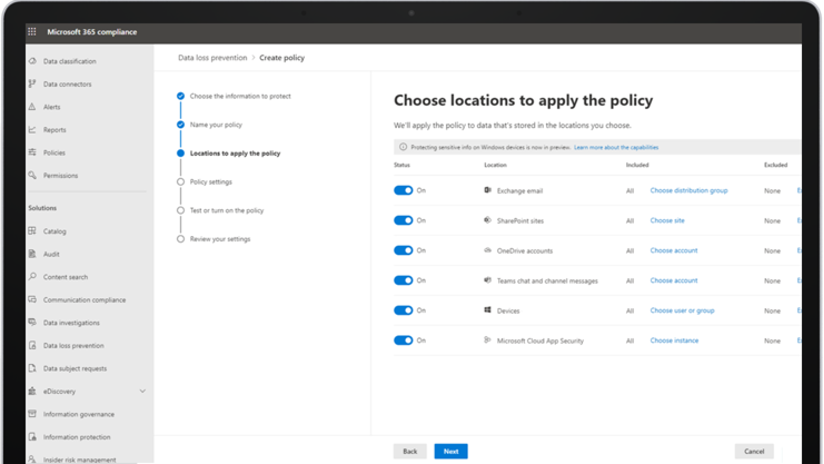The width and height of the screenshot is (824, 464).
Task: Disable the OneDrive accounts toggle
Action: click(404, 250)
